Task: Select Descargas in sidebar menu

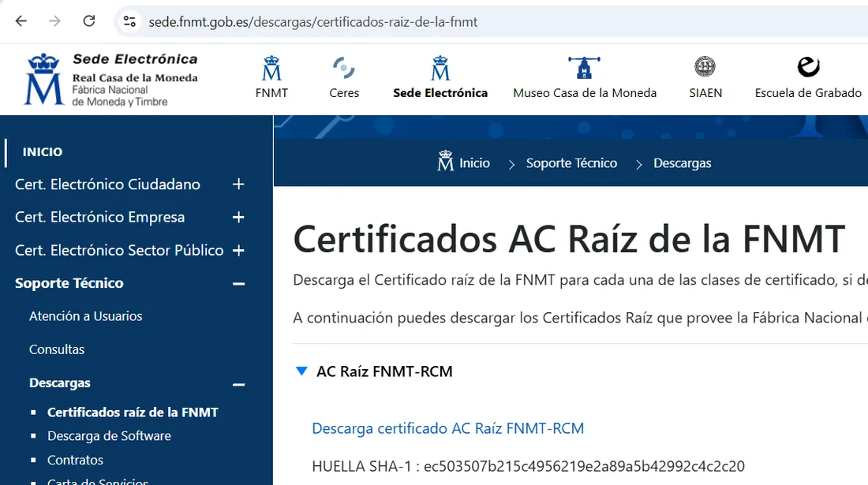Action: click(60, 382)
